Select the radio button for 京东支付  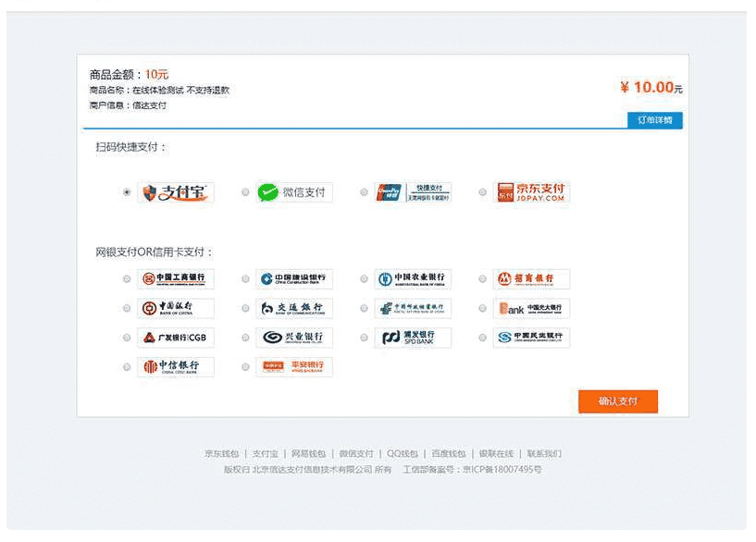coord(483,192)
